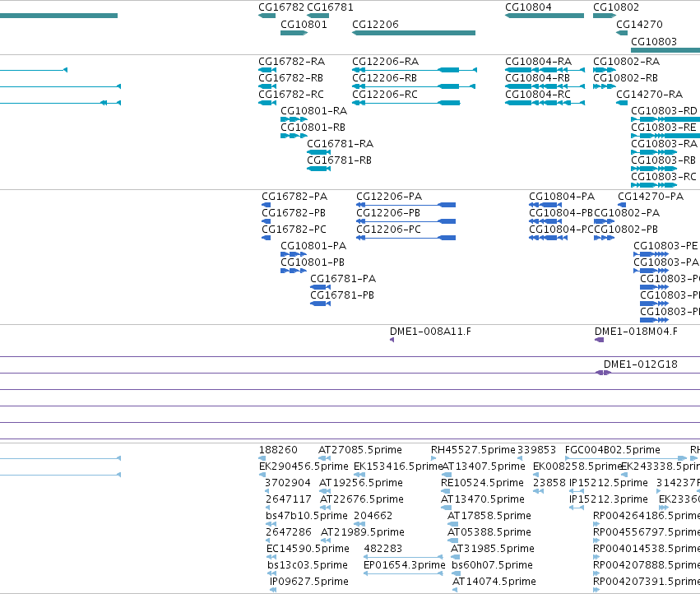Click protein CG10804-PA
Screen dimensions: 700x594
pos(562,197)
